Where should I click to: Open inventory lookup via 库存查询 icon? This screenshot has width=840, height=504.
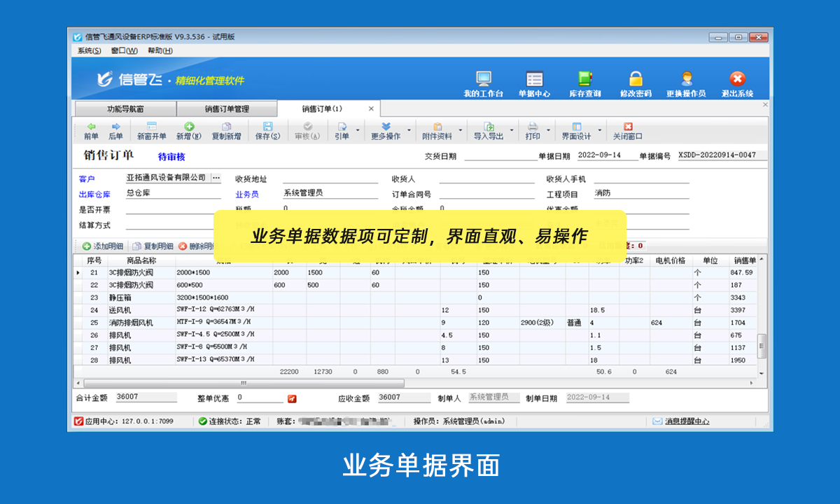[584, 79]
